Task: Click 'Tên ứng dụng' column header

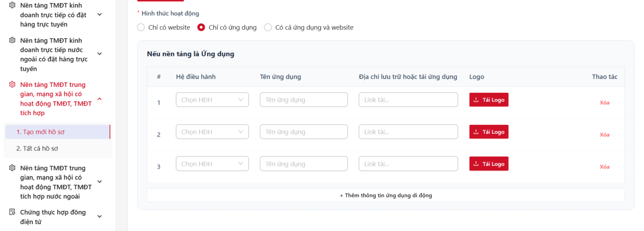Action: click(x=281, y=77)
